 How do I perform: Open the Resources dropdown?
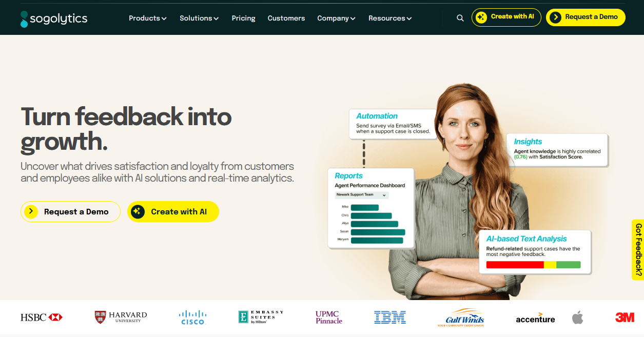tap(390, 18)
